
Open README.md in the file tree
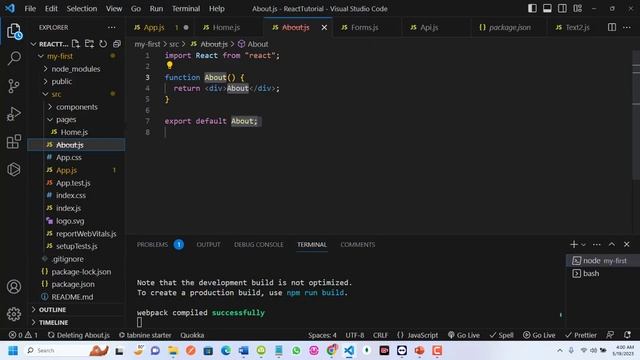pyautogui.click(x=72, y=297)
